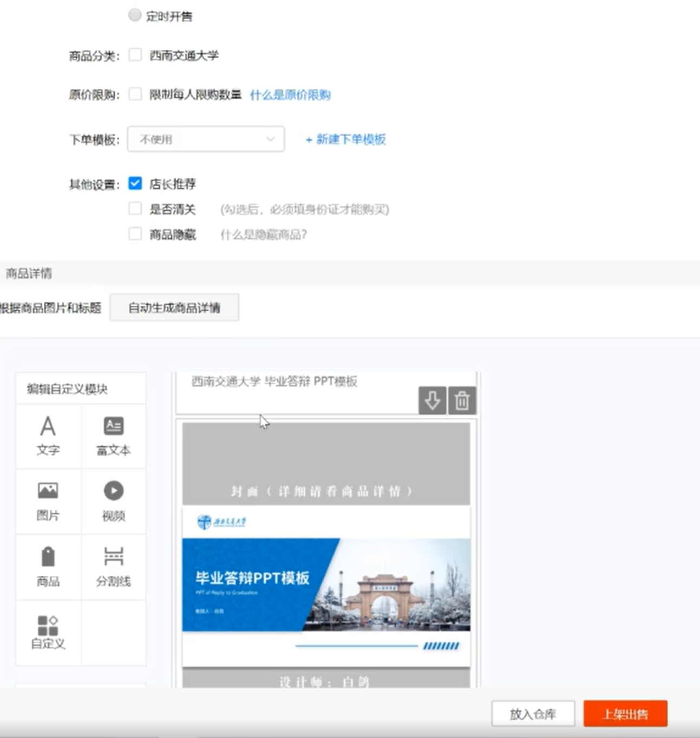Add a 商品 product module
Screen dimensions: 700x738
(48, 567)
